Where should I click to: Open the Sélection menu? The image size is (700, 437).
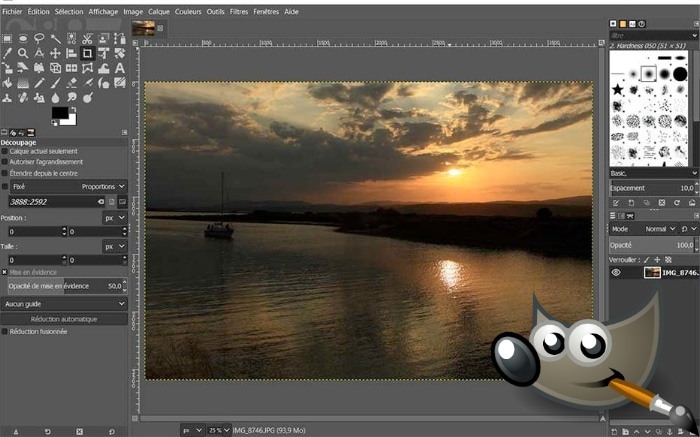click(x=69, y=12)
